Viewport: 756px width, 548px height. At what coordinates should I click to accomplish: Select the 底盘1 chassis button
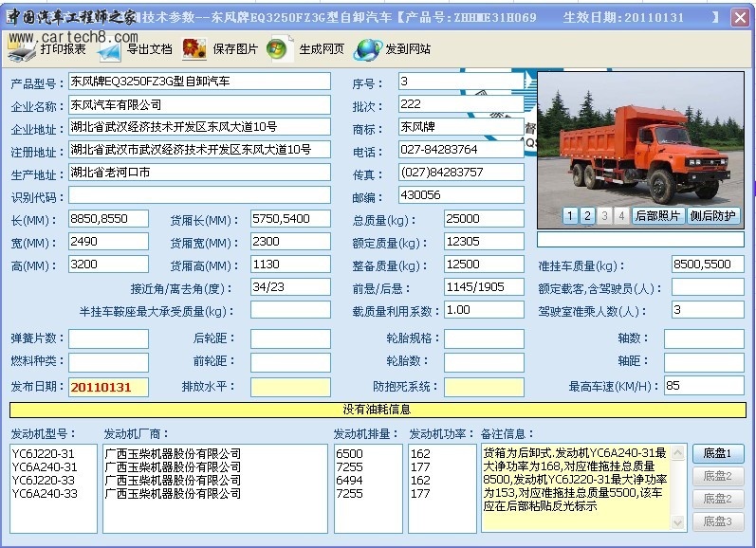tap(718, 453)
